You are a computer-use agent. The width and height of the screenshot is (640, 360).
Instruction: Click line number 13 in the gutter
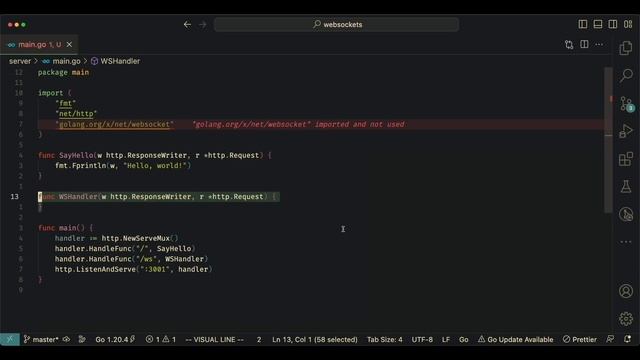(x=15, y=197)
